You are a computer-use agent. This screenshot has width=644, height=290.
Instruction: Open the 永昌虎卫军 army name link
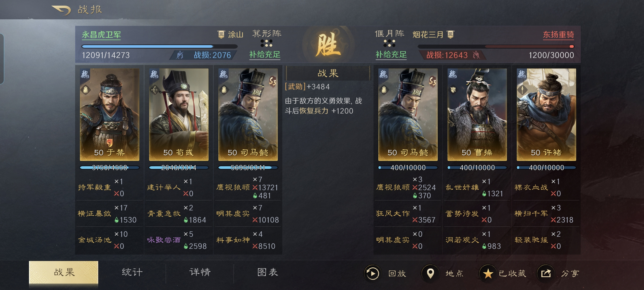tap(101, 35)
